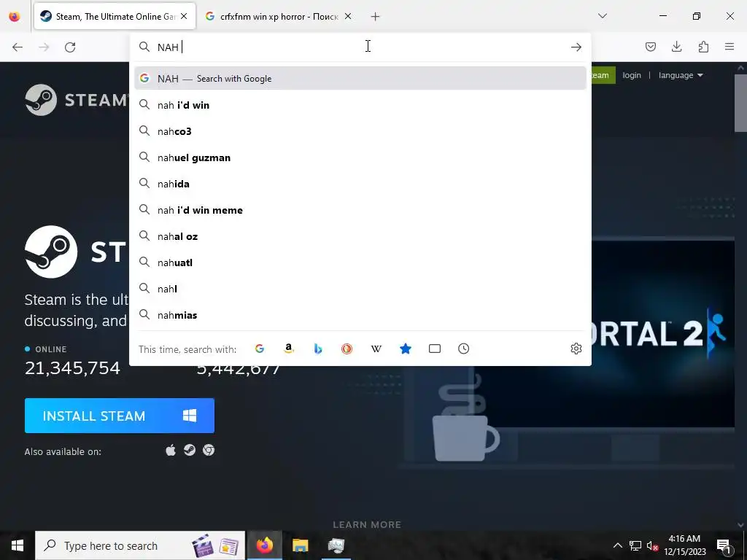
Task: Open the muted volume tray icon
Action: [x=653, y=545]
